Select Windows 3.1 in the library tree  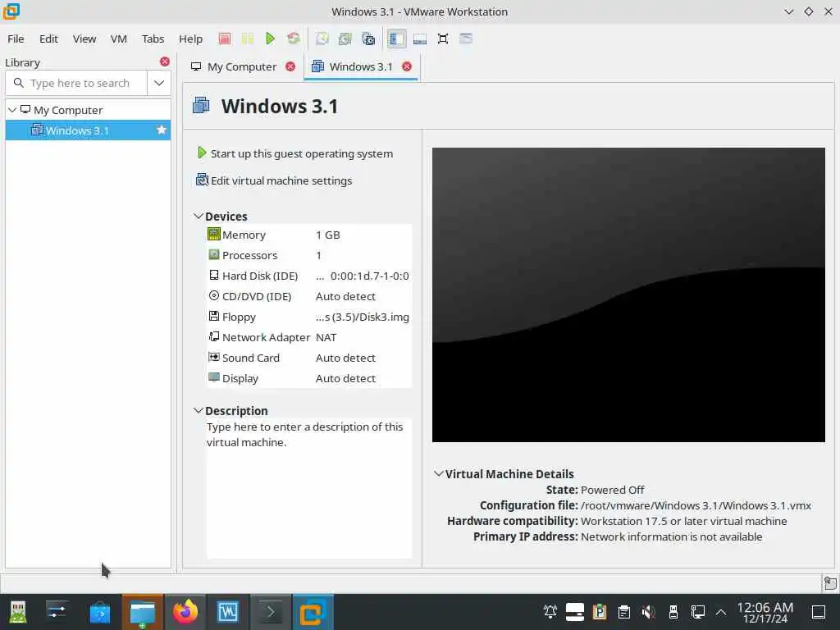tap(88, 130)
